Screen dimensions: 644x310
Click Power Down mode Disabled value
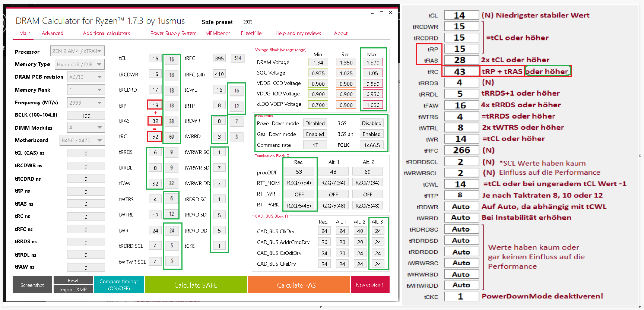[315, 123]
